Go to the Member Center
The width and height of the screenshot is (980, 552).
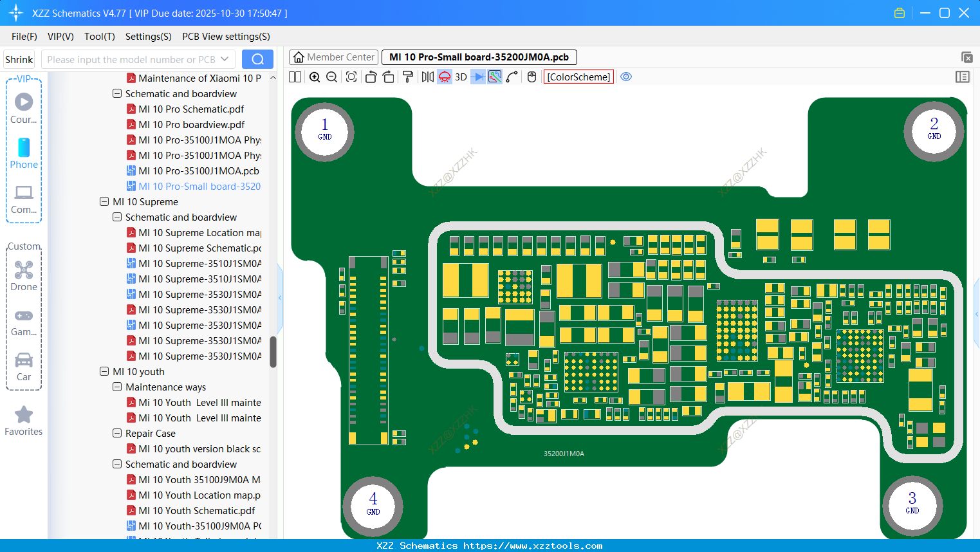pos(333,57)
